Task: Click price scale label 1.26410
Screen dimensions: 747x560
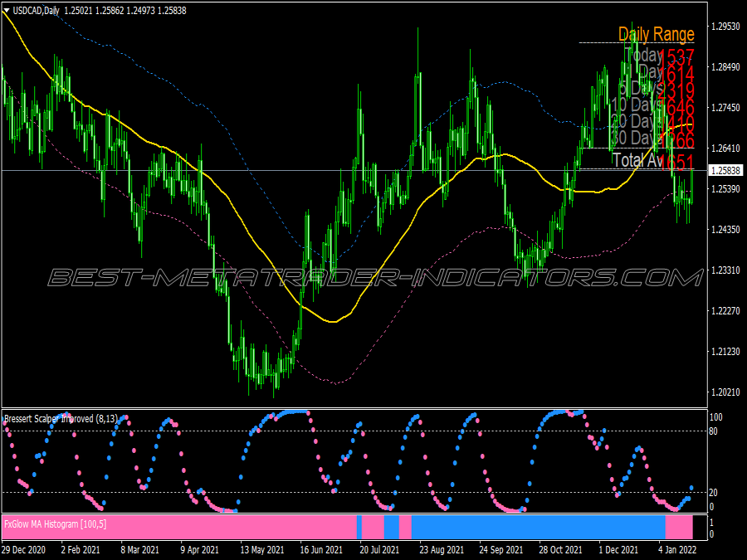Action: (x=725, y=149)
